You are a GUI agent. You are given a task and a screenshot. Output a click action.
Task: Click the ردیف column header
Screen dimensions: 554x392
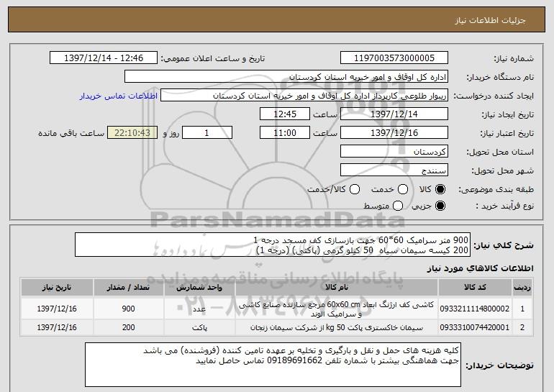point(522,288)
